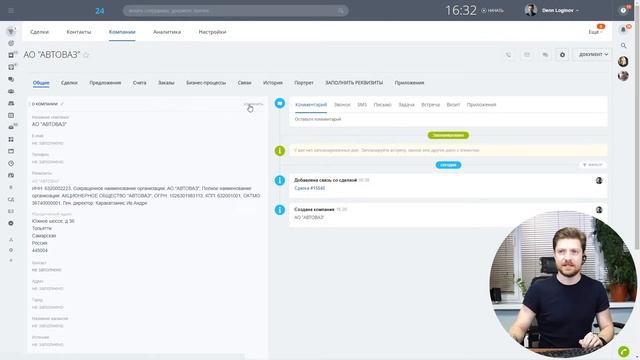
Task: Click the search magnifier in the right panel
Action: click(623, 46)
